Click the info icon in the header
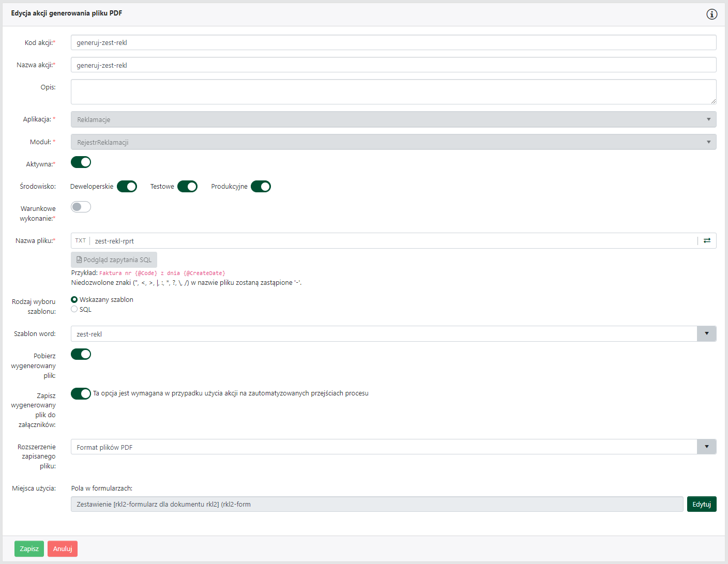 tap(711, 14)
